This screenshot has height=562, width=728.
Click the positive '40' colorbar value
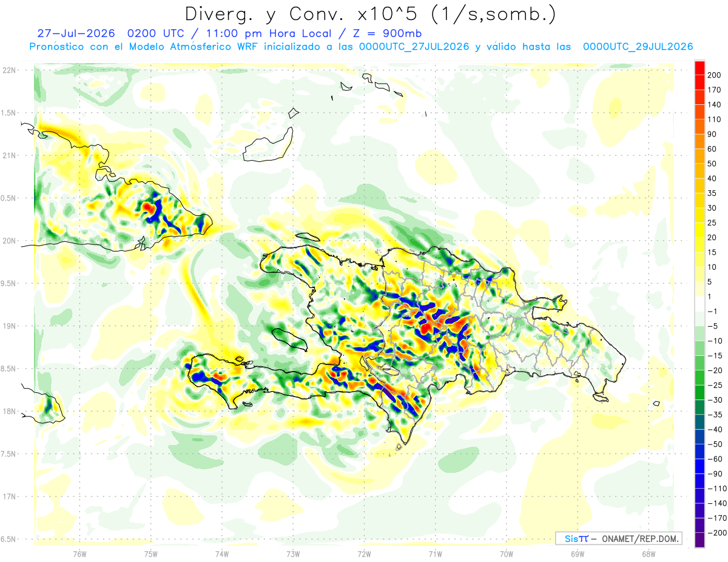pos(712,178)
